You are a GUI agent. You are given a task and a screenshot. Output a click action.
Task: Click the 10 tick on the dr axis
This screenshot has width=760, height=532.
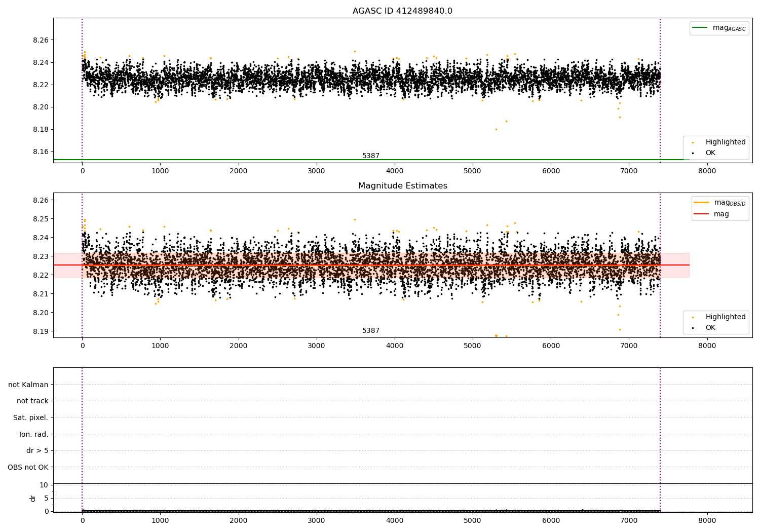point(44,485)
